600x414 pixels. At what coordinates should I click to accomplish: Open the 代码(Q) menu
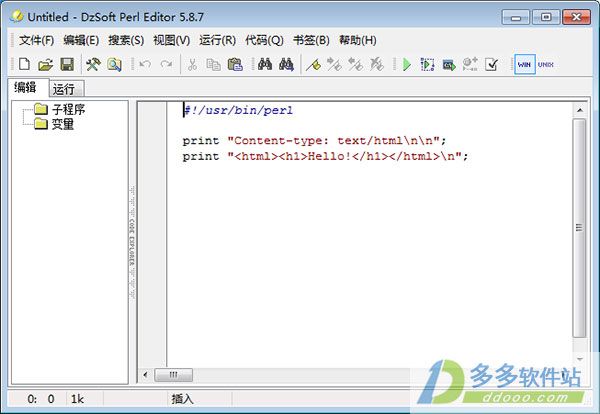[x=264, y=40]
